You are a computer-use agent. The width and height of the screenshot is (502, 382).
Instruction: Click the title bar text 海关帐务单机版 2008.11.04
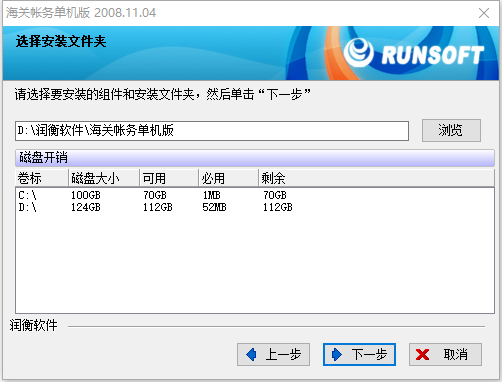[x=81, y=13]
